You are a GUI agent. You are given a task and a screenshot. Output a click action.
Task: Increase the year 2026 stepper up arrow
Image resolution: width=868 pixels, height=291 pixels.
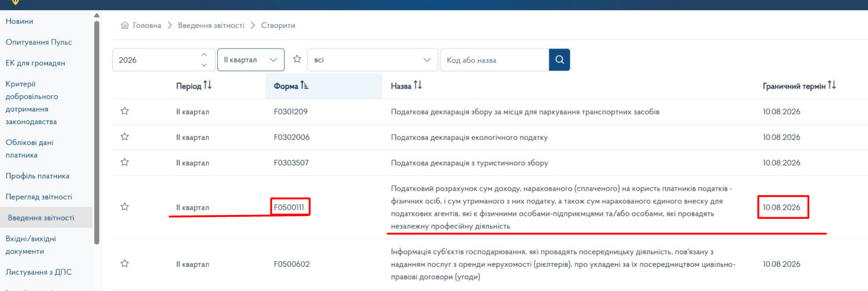204,54
